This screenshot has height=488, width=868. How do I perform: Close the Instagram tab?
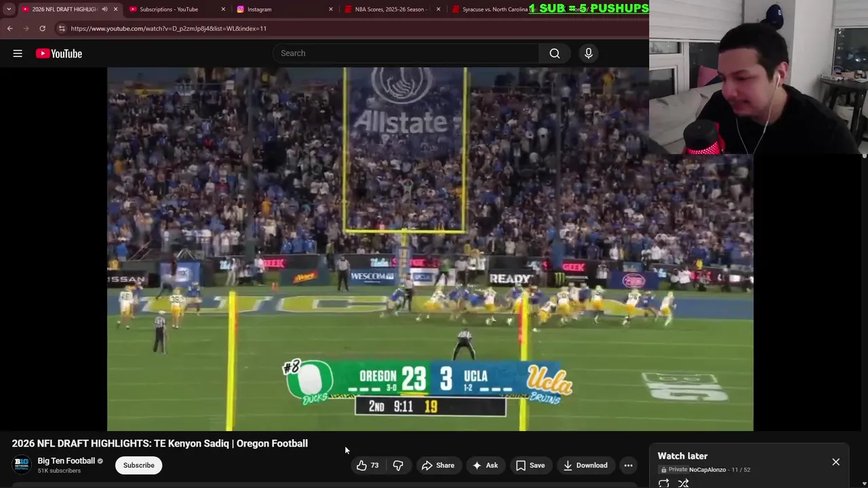coord(331,9)
